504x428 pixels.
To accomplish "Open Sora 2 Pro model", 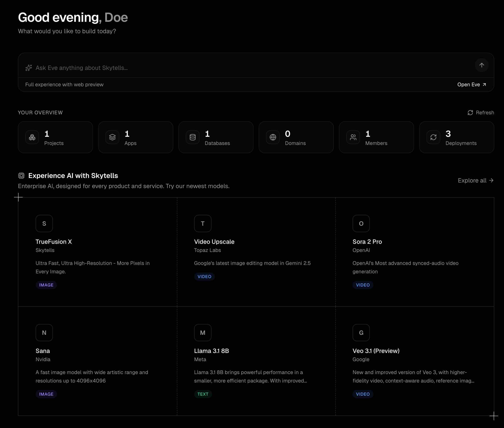I will click(367, 242).
